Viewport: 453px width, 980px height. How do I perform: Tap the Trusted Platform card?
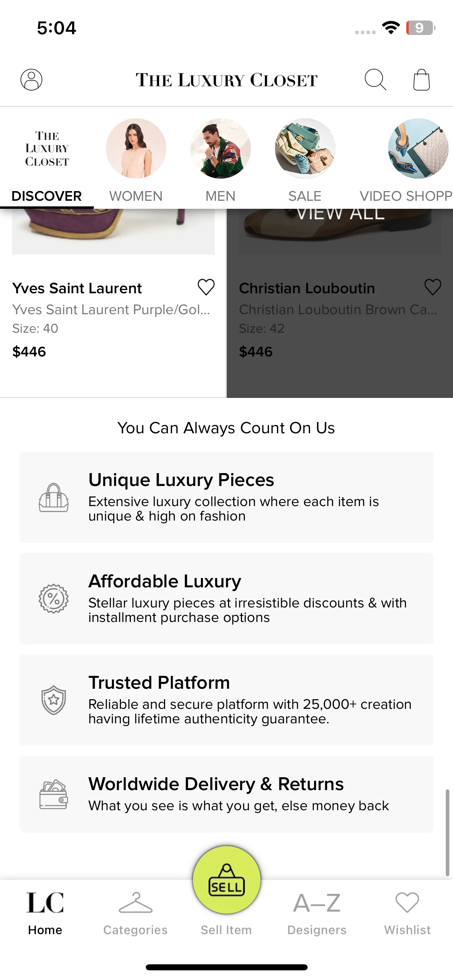click(227, 700)
